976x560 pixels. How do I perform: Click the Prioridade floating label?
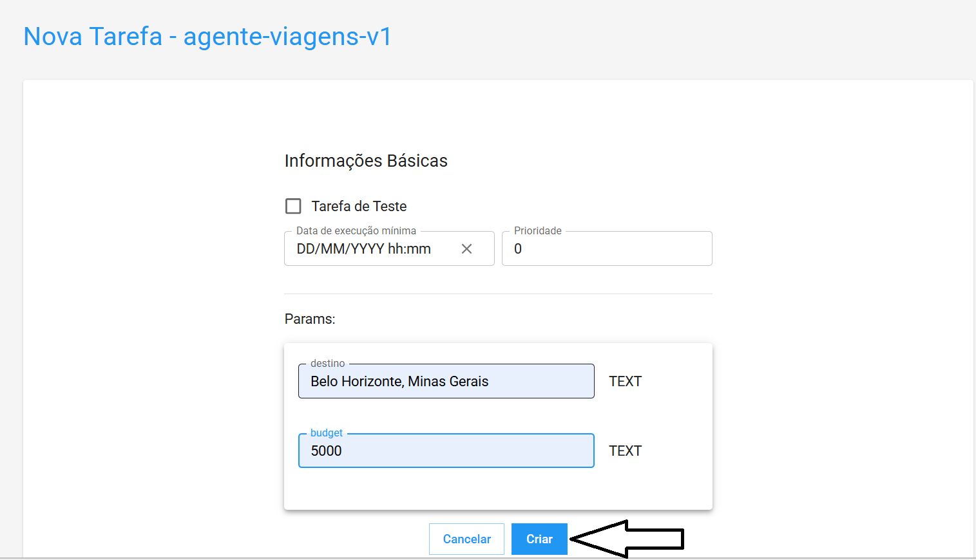click(x=537, y=231)
